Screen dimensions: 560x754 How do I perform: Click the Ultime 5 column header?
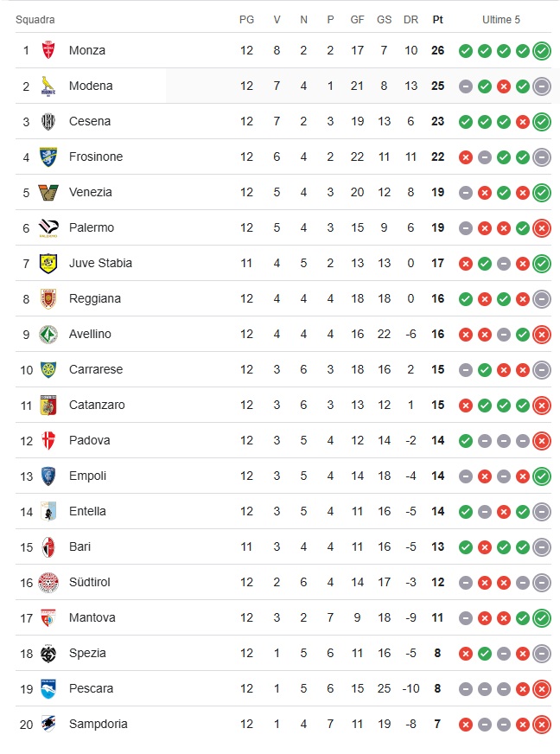coord(501,20)
